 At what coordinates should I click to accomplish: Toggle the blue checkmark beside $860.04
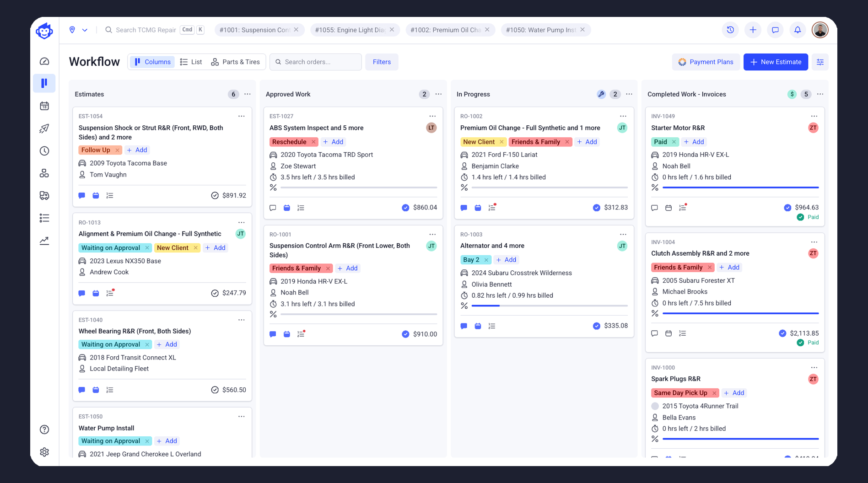405,208
